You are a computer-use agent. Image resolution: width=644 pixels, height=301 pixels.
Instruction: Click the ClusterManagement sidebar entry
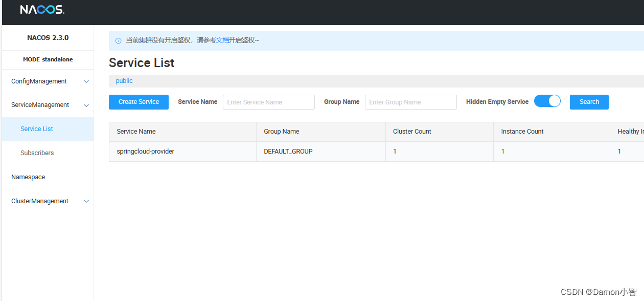tap(39, 201)
